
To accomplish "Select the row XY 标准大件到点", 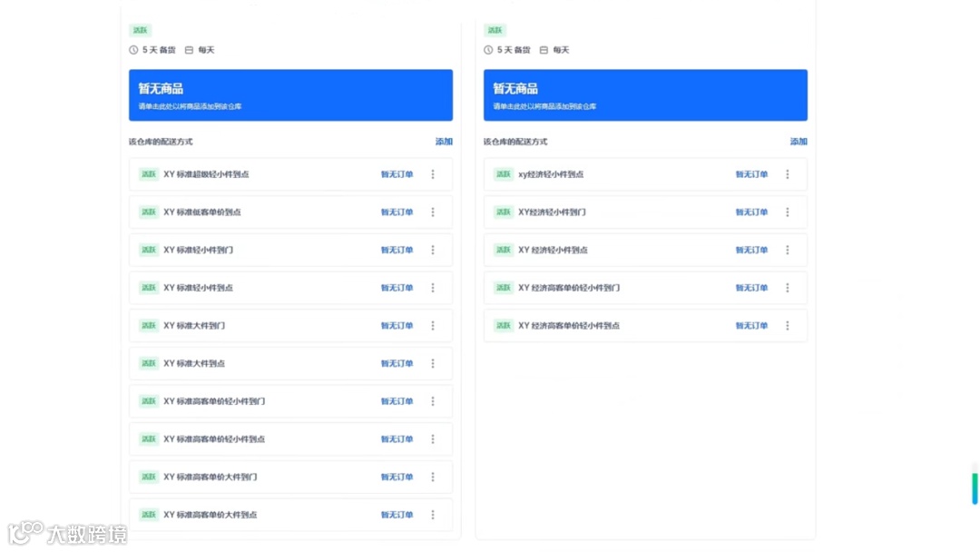I will click(290, 364).
